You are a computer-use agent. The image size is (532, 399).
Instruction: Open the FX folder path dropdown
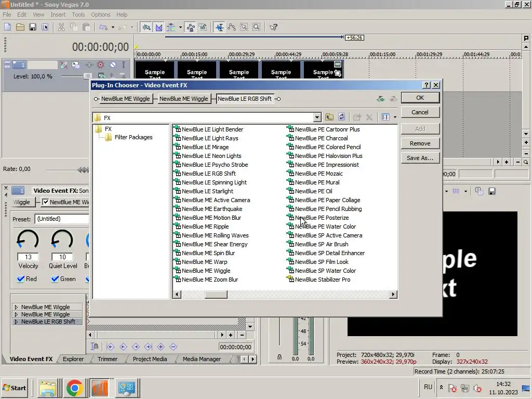317,117
